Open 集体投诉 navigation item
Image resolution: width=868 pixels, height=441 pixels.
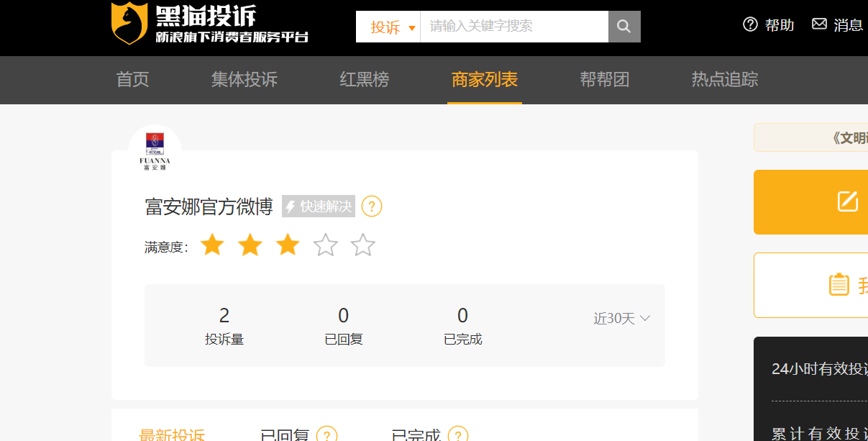pos(244,80)
